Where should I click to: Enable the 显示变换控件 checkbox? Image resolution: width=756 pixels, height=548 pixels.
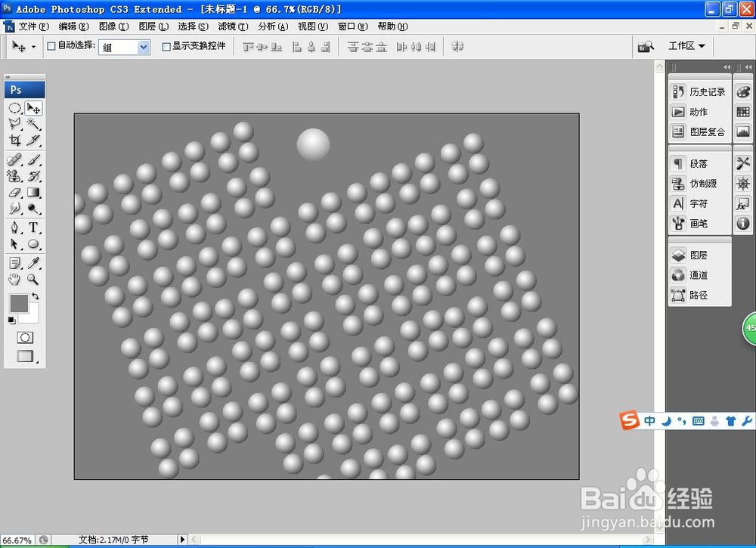166,46
